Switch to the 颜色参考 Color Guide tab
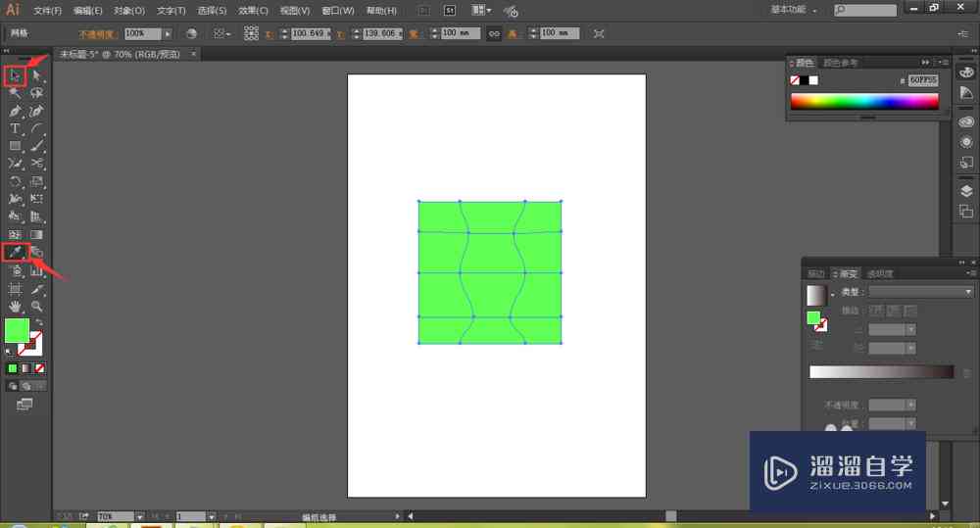The image size is (980, 528). pos(840,63)
